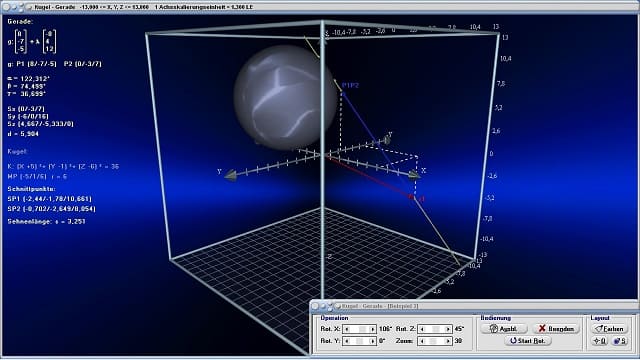Click the red point on the line
The width and height of the screenshot is (640, 360).
[411, 197]
